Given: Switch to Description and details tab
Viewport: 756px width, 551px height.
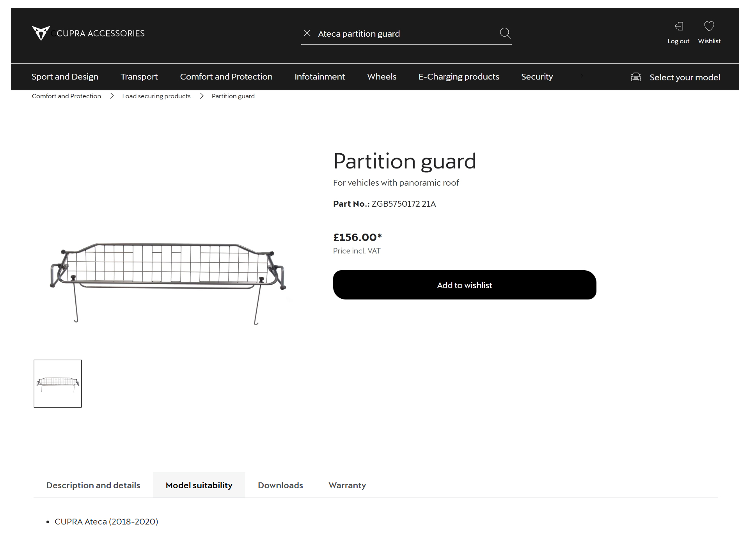Looking at the screenshot, I should click(x=93, y=485).
